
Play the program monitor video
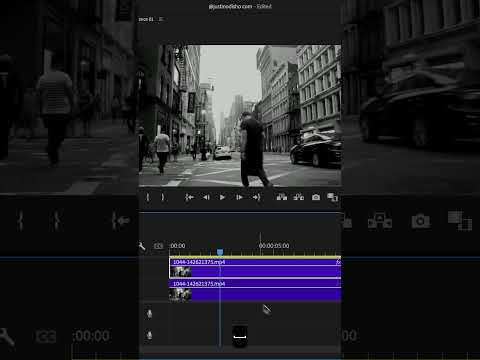[222, 197]
